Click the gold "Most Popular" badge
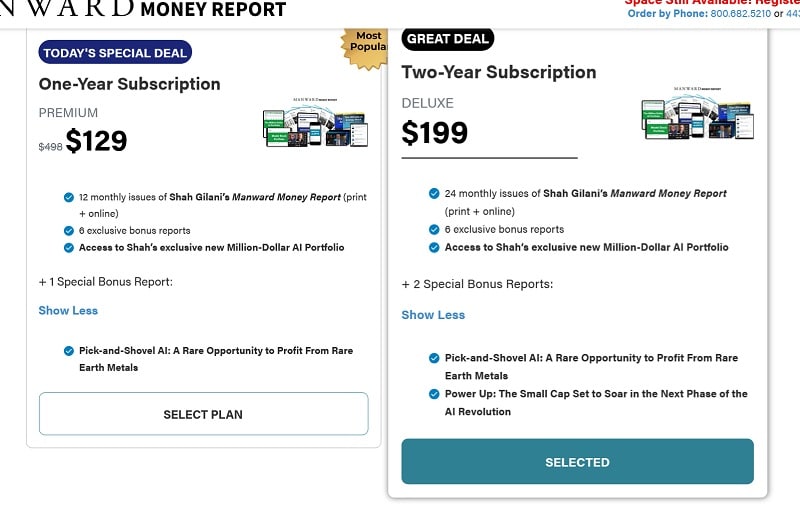The image size is (800, 506). (x=365, y=44)
